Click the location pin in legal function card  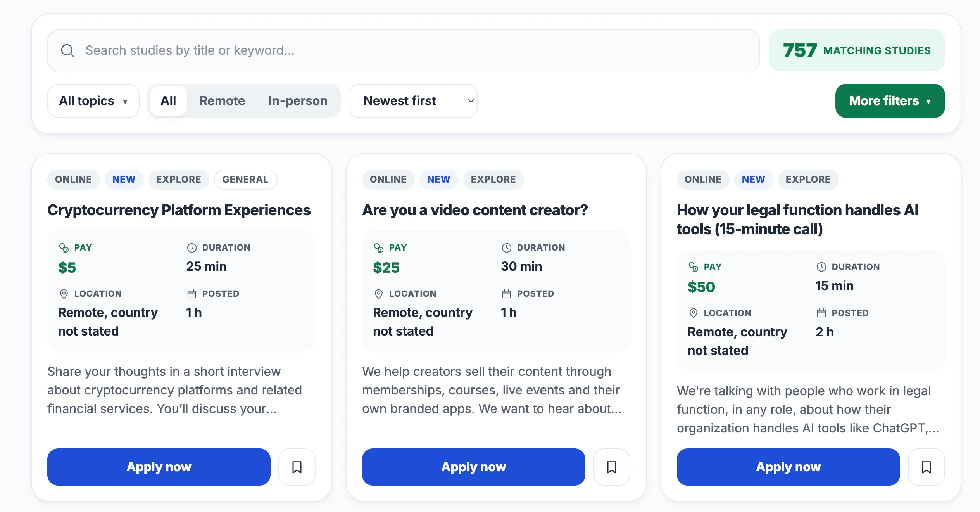pos(694,313)
